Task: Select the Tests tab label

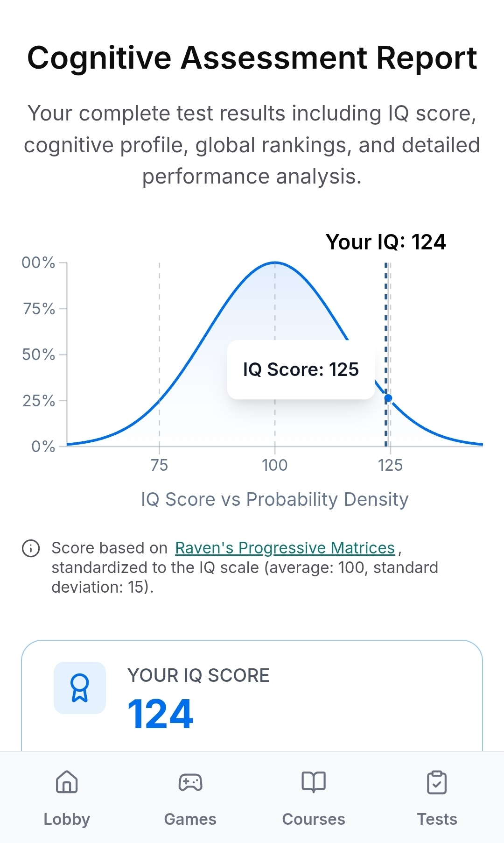Action: pyautogui.click(x=437, y=819)
